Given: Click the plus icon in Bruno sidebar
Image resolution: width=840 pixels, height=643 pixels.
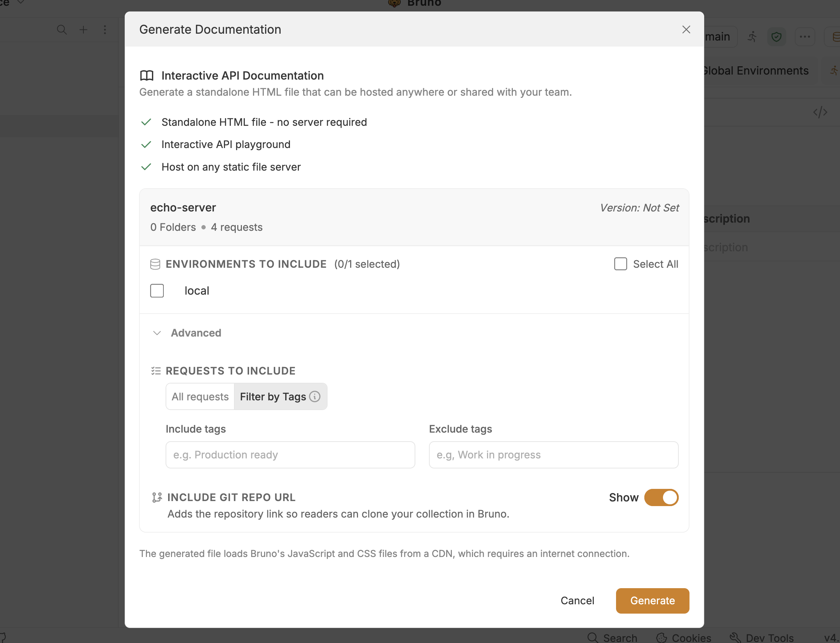Looking at the screenshot, I should tap(83, 29).
